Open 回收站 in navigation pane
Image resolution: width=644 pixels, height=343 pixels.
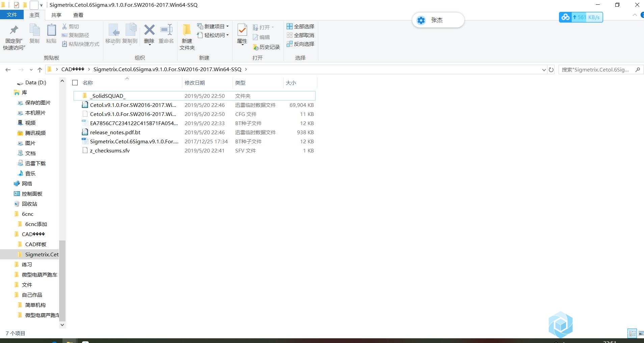(x=29, y=204)
